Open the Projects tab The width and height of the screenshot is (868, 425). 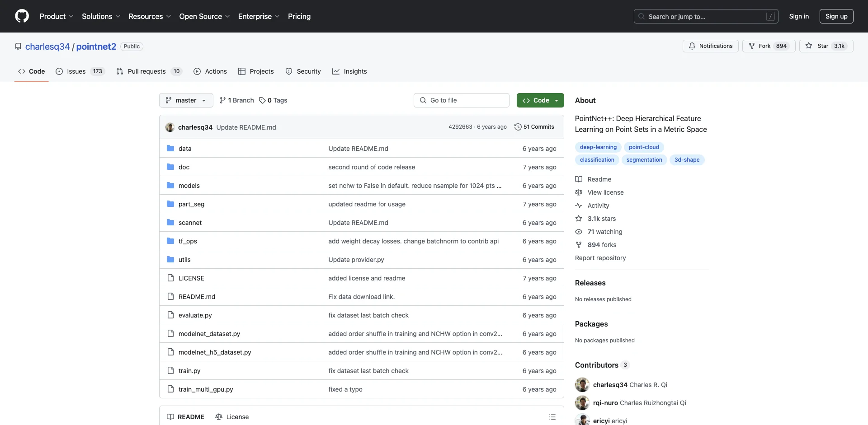[x=256, y=71]
